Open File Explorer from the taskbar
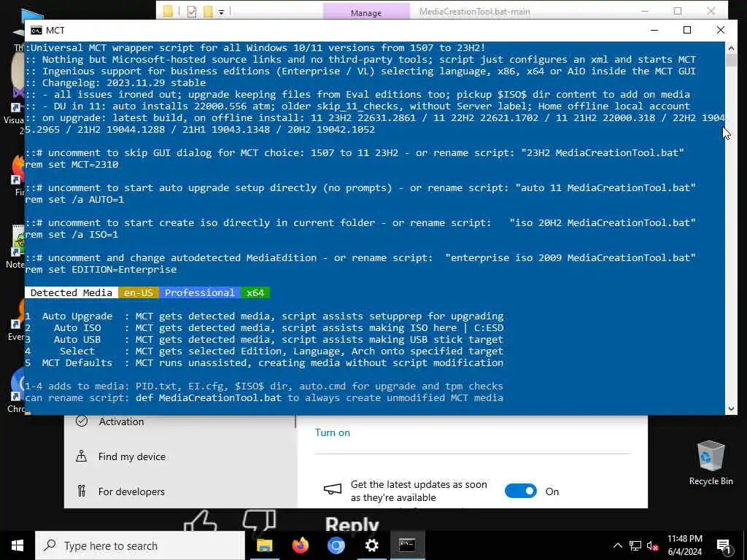The image size is (747, 560). [x=264, y=545]
